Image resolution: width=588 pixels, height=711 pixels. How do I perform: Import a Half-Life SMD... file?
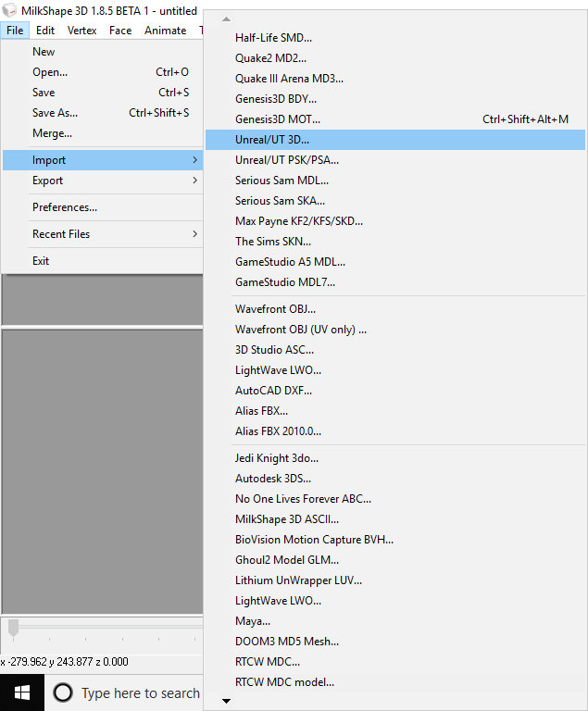pos(395,37)
